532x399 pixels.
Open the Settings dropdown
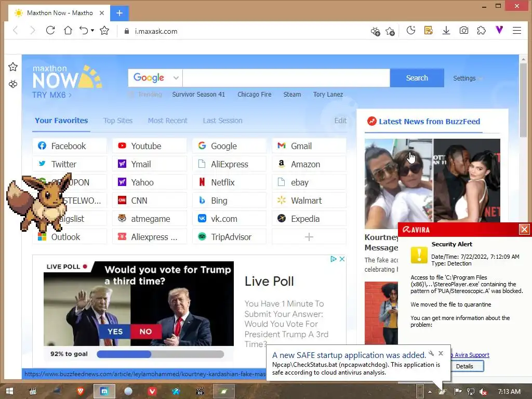[x=468, y=78]
